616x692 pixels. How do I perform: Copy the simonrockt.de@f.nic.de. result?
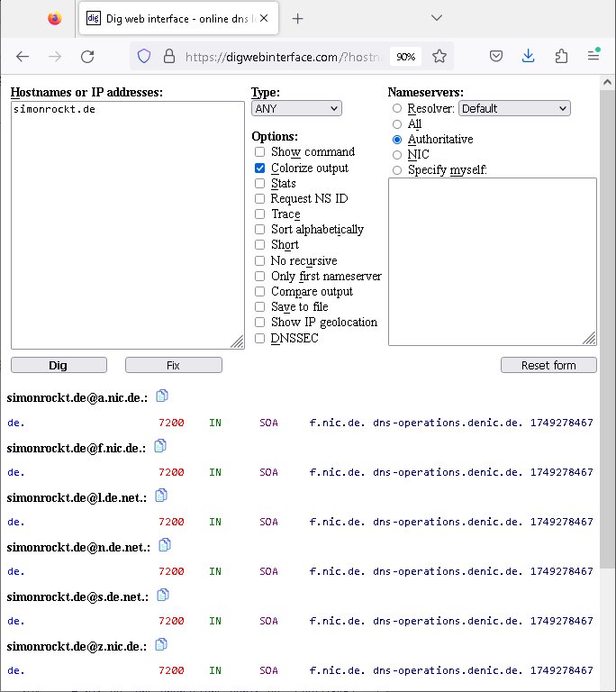click(160, 445)
